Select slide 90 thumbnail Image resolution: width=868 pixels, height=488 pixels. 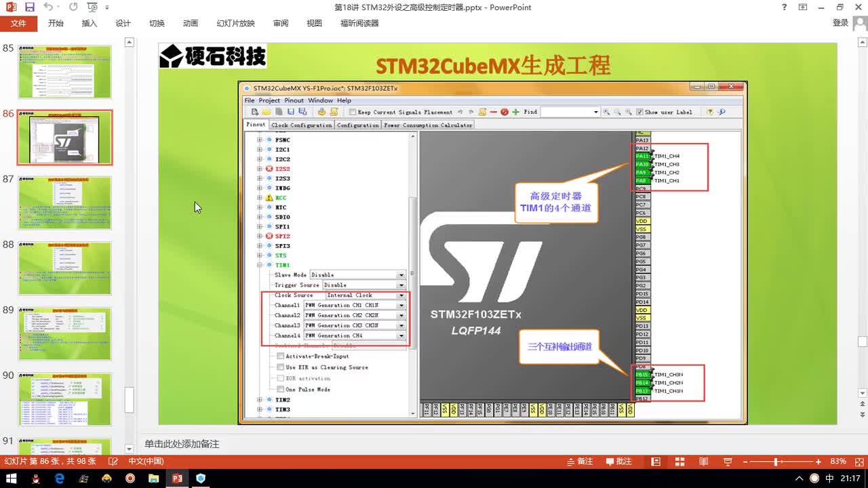(65, 399)
